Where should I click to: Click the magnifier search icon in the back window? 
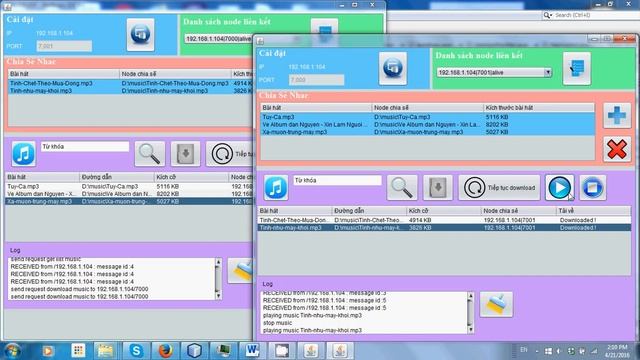pos(150,154)
